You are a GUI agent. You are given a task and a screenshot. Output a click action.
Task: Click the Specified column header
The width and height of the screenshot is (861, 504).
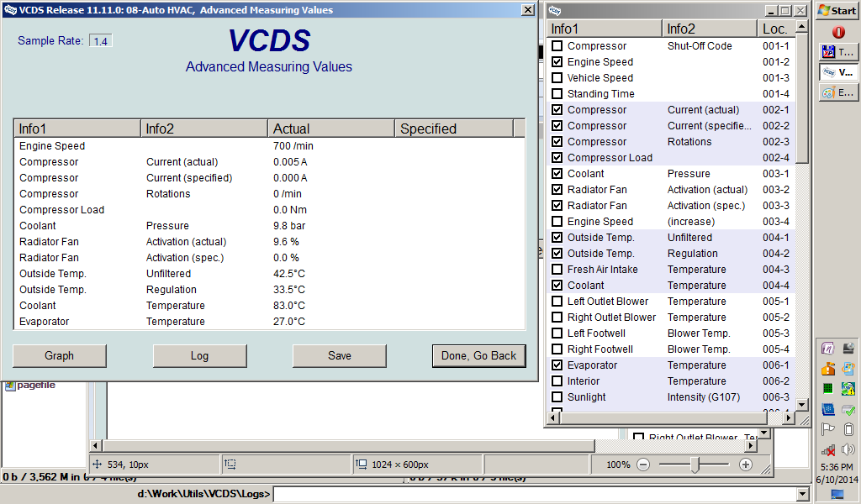click(453, 129)
